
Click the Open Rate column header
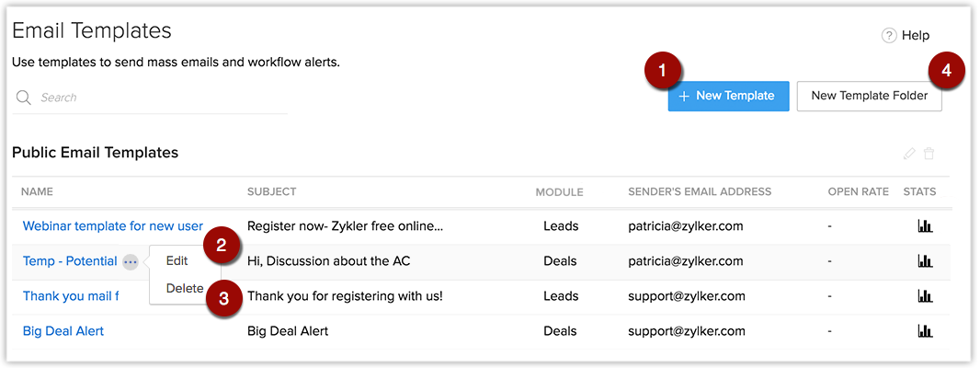point(858,192)
